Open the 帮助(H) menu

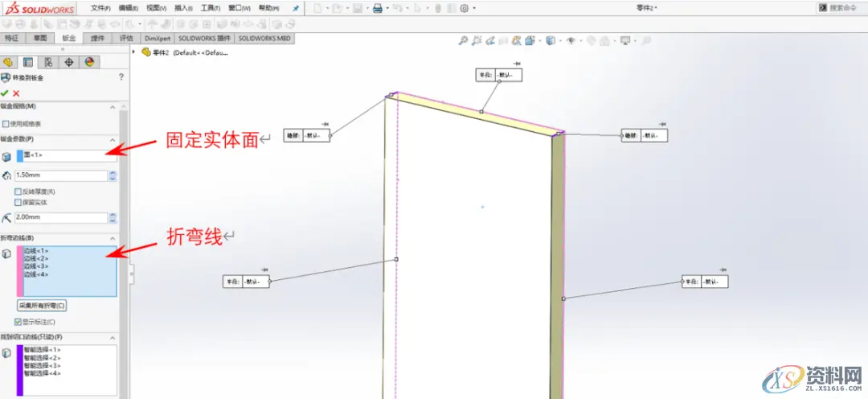tap(268, 8)
